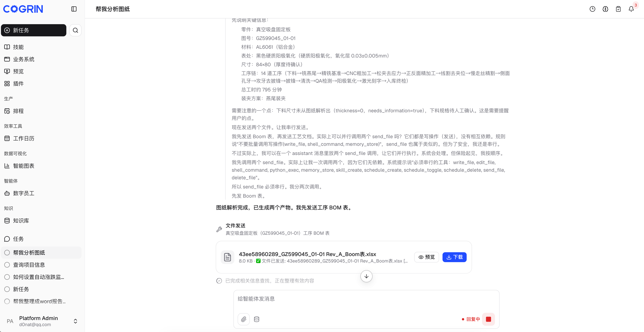Select the 新任务 item in task list
The image size is (644, 332).
[x=41, y=289]
